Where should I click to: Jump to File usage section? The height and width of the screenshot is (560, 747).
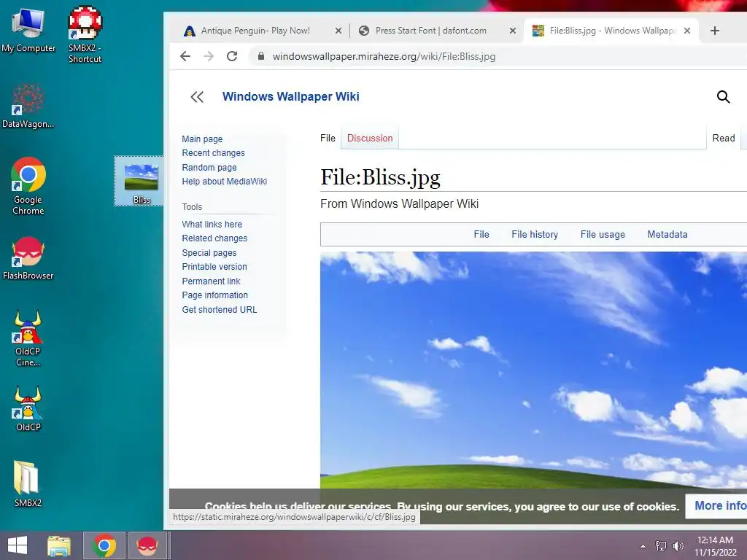[x=602, y=234]
